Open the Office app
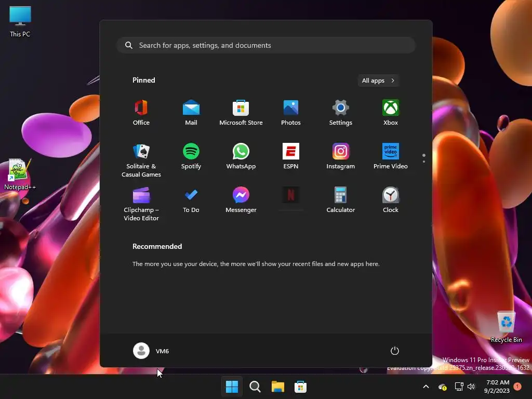The image size is (532, 399). (x=141, y=113)
